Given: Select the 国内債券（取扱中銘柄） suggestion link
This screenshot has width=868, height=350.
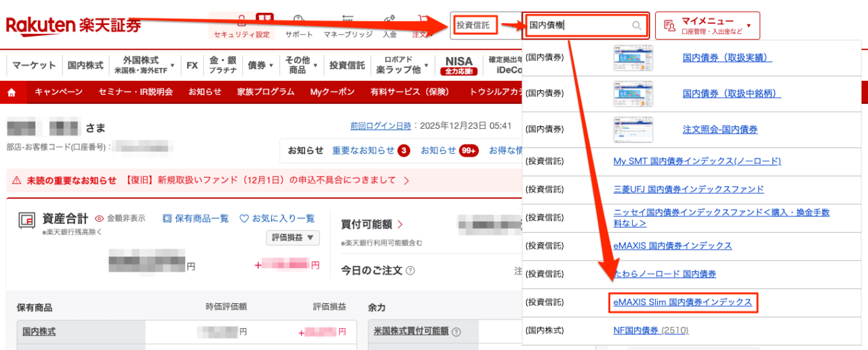Looking at the screenshot, I should 732,94.
